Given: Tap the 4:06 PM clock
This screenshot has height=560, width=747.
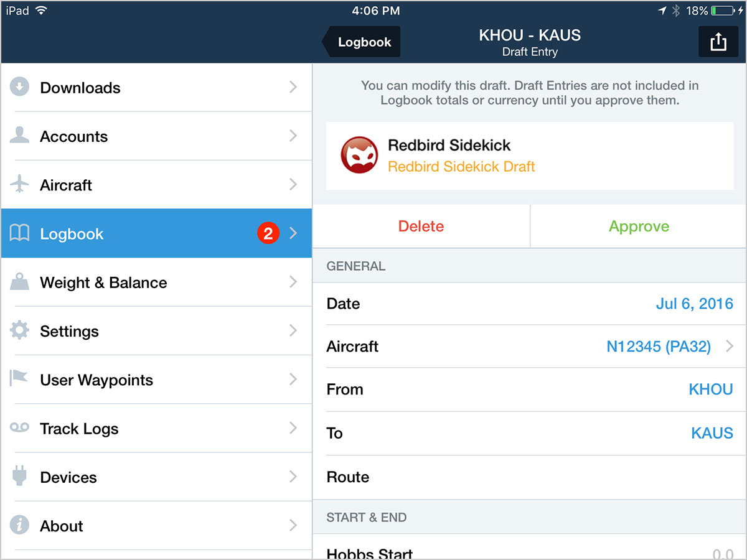Looking at the screenshot, I should coord(376,11).
